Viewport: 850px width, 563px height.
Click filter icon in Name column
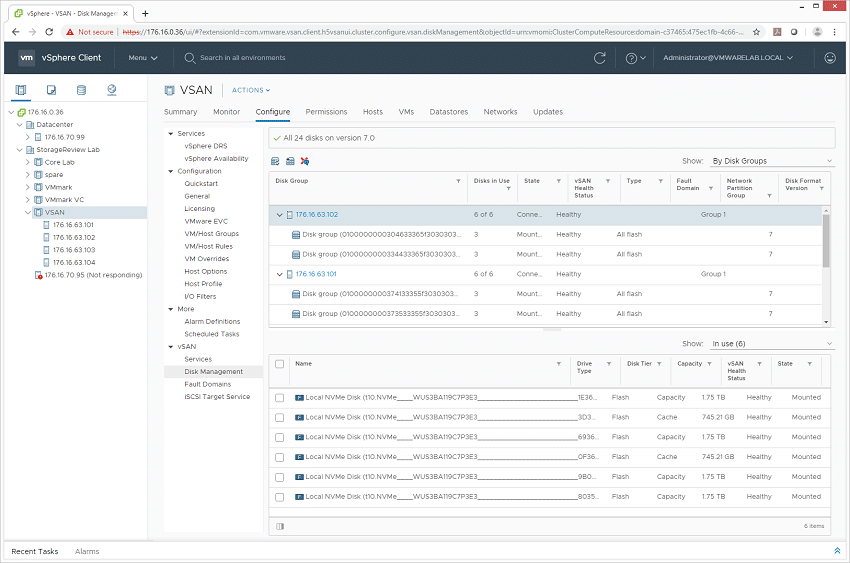click(x=558, y=364)
